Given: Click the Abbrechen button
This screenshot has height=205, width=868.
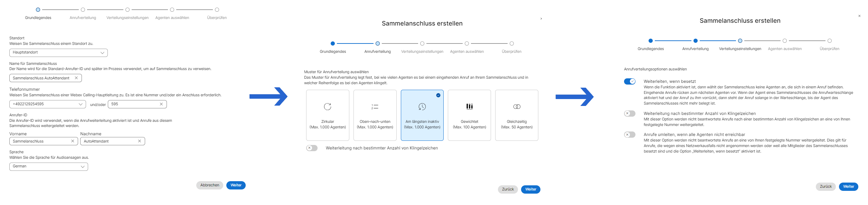Looking at the screenshot, I should [210, 185].
